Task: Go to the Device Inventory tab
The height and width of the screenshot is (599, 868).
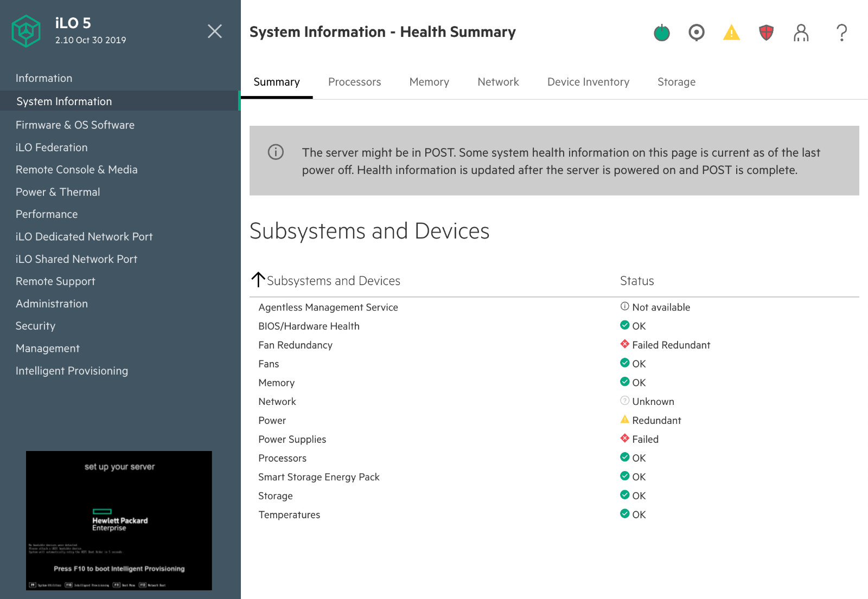Action: [x=588, y=82]
